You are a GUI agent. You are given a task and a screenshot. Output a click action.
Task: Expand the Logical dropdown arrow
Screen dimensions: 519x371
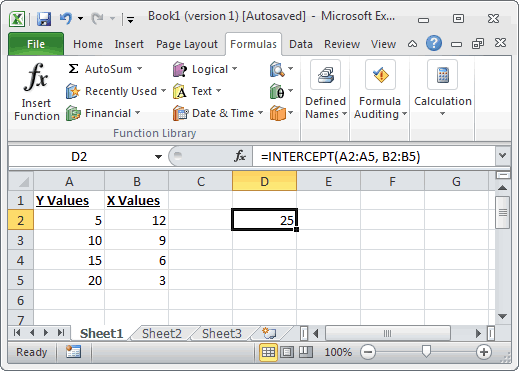235,69
